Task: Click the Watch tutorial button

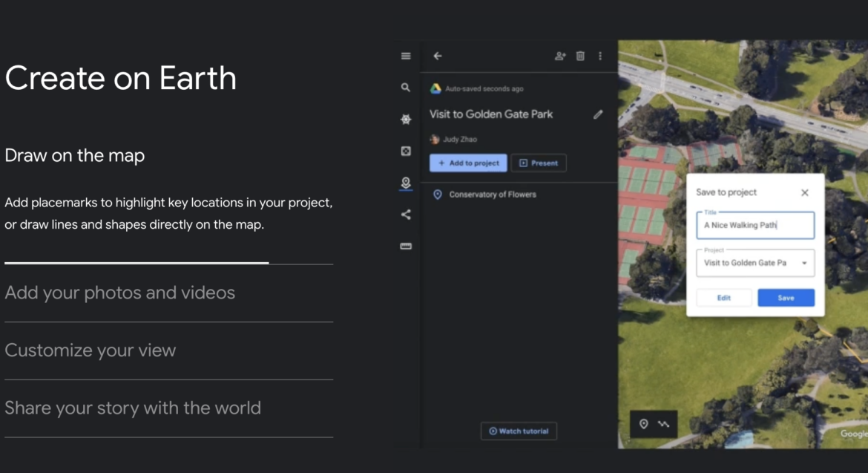Action: (x=519, y=431)
